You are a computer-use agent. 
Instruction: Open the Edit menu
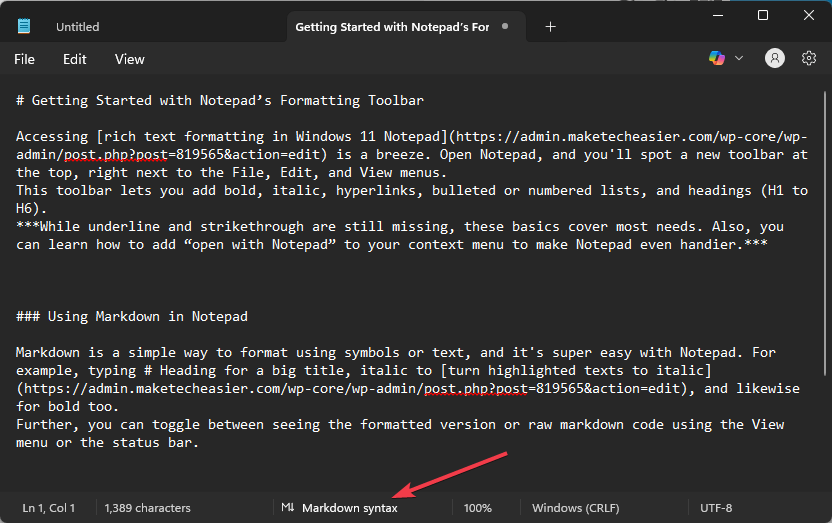pos(74,59)
